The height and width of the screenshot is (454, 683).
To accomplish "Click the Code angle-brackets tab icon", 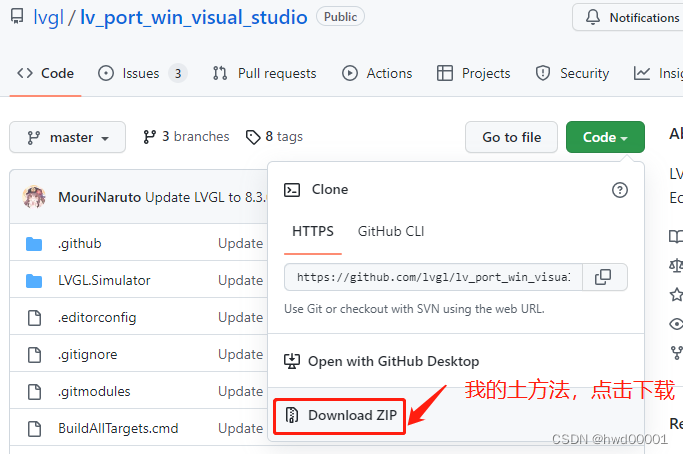I will (25, 73).
